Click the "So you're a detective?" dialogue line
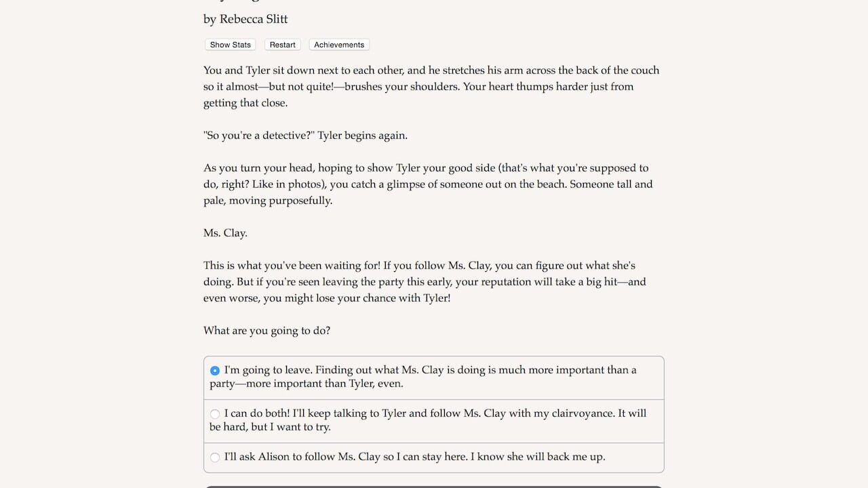868x488 pixels. point(305,136)
